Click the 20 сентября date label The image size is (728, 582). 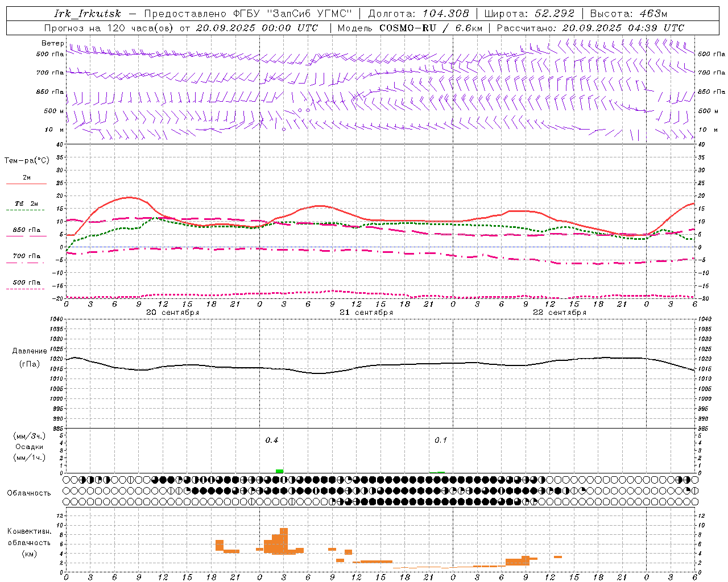172,312
